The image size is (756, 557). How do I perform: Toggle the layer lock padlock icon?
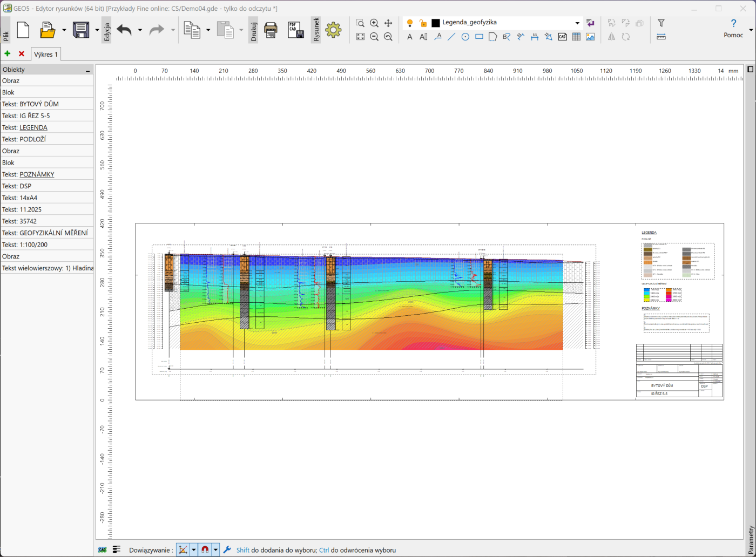point(423,23)
